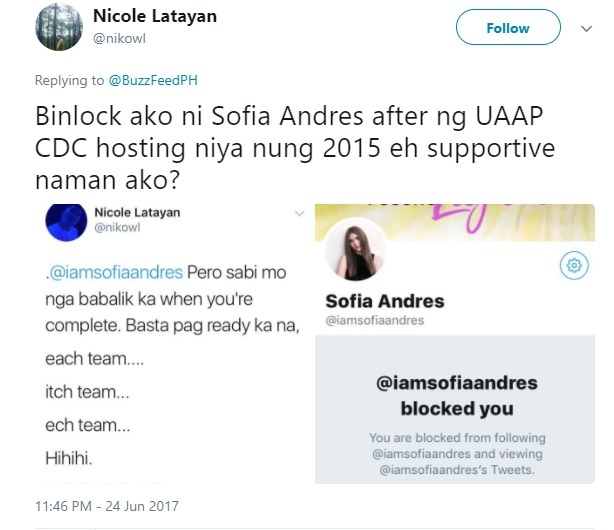Screen dimensions: 614x530
Task: Click the 'Hihihi.' line in the embedded tweet
Action: coord(69,458)
